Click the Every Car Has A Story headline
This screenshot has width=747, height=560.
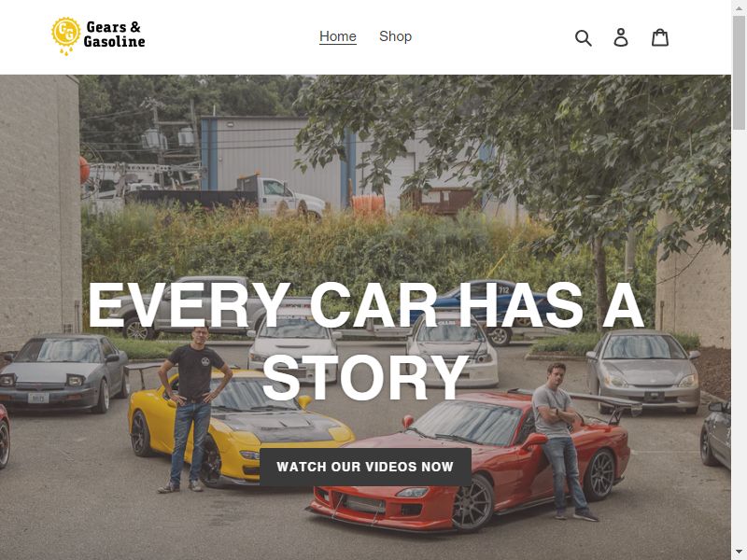click(x=366, y=341)
